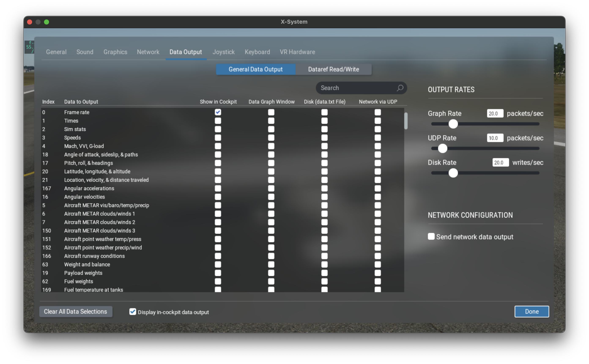The image size is (589, 364).
Task: Check Payload weights Disk output box
Action: pos(324,273)
